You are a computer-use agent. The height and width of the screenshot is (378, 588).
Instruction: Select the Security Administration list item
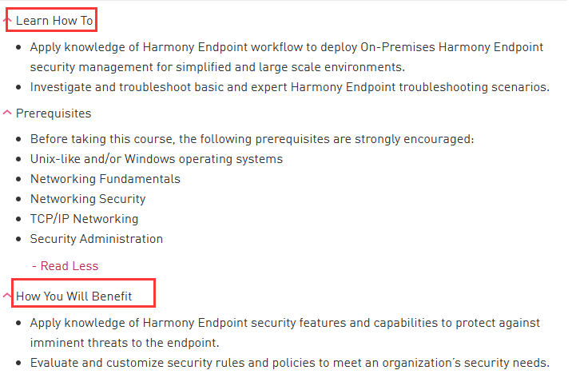(x=97, y=239)
